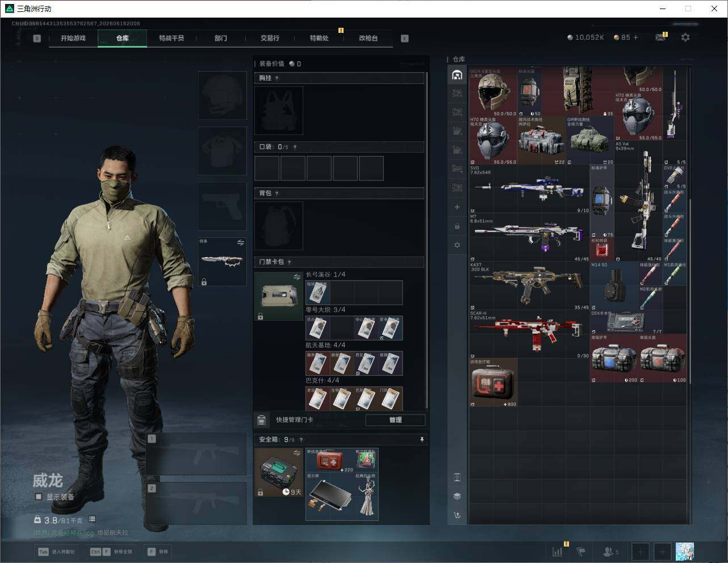
Task: Open the settings gear in the top bar
Action: [x=685, y=37]
